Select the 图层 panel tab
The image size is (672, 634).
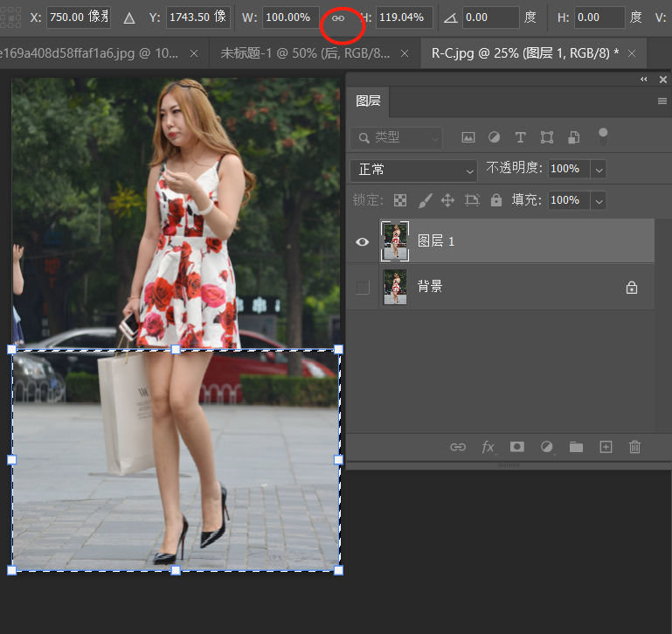pyautogui.click(x=368, y=101)
